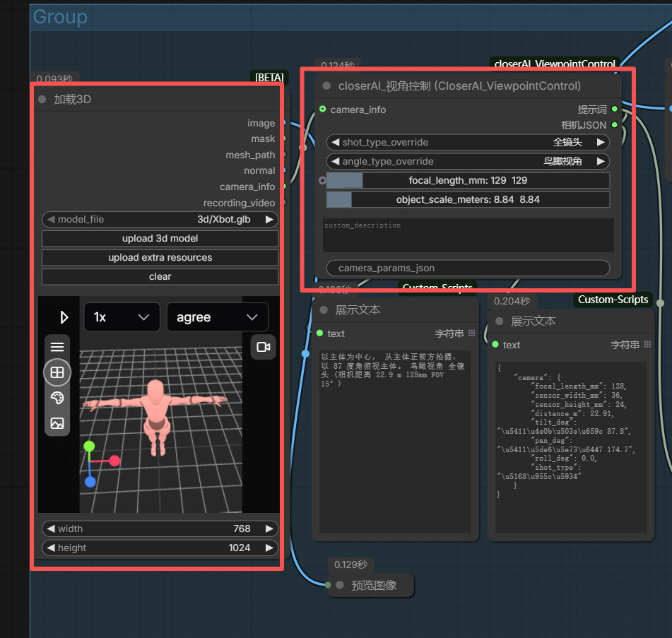The width and height of the screenshot is (672, 638).
Task: Start recording with the video camera icon
Action: (263, 347)
